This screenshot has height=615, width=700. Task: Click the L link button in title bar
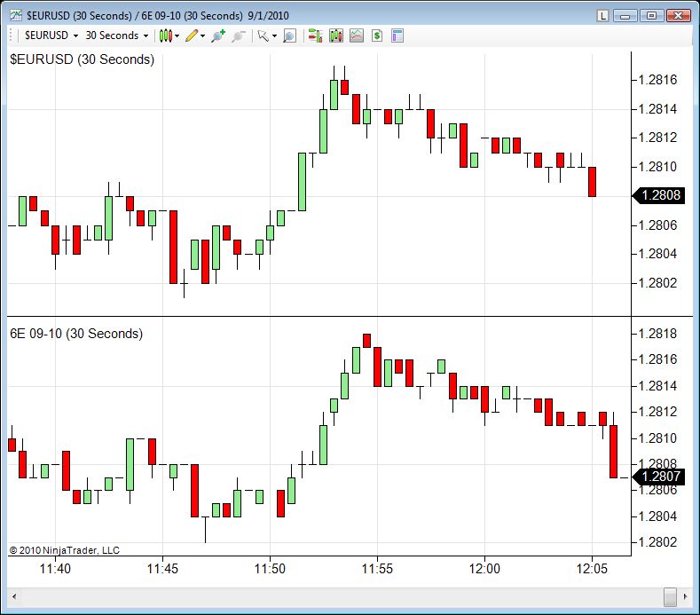point(602,16)
